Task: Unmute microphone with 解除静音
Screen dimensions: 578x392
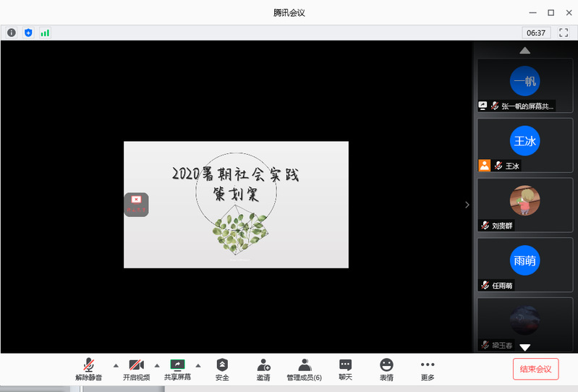Action: [89, 370]
